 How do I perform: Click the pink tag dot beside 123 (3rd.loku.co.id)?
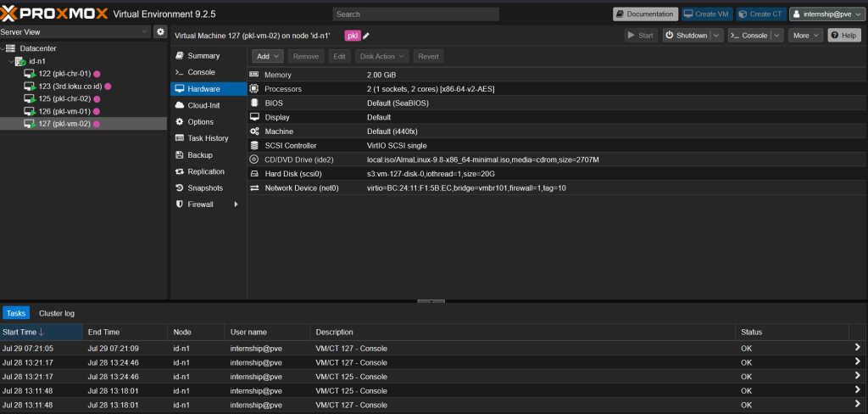coord(108,87)
